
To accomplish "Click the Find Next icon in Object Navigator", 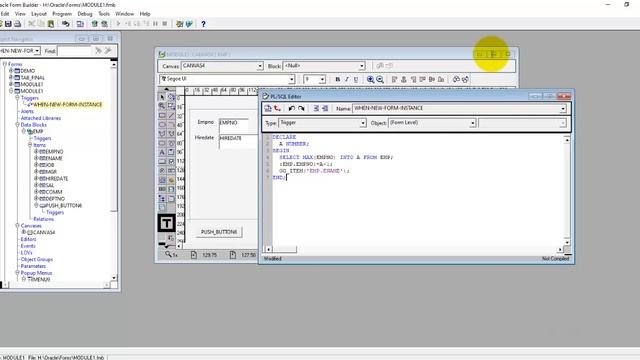I will 98,51.
